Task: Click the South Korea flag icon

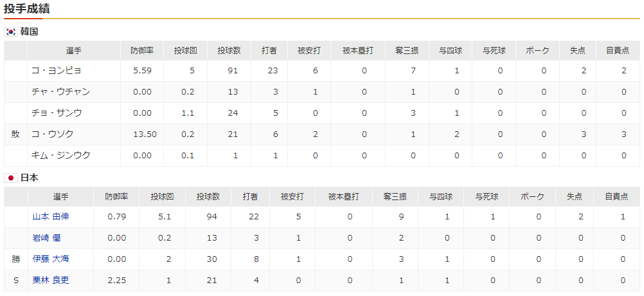Action: point(10,32)
